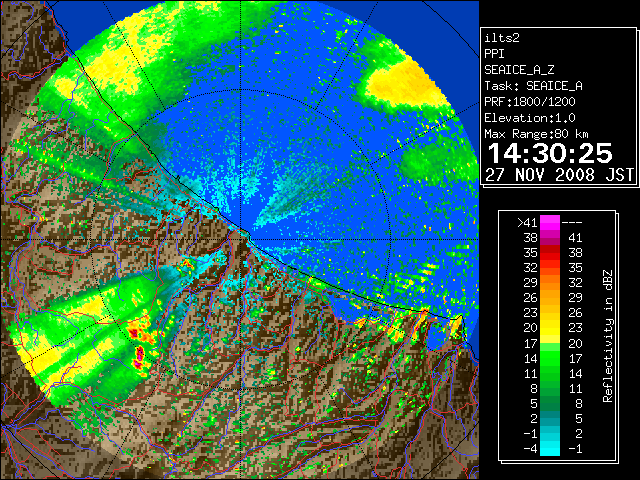Image resolution: width=640 pixels, height=480 pixels.
Task: Click the "ilts2" radar name text
Action: pyautogui.click(x=502, y=38)
